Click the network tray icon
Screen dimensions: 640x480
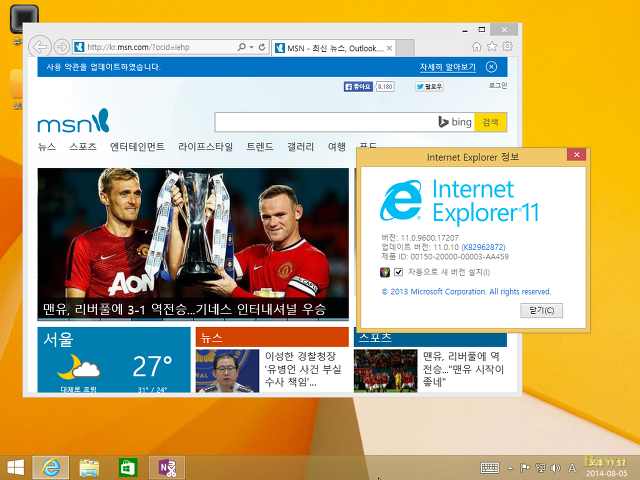540,468
